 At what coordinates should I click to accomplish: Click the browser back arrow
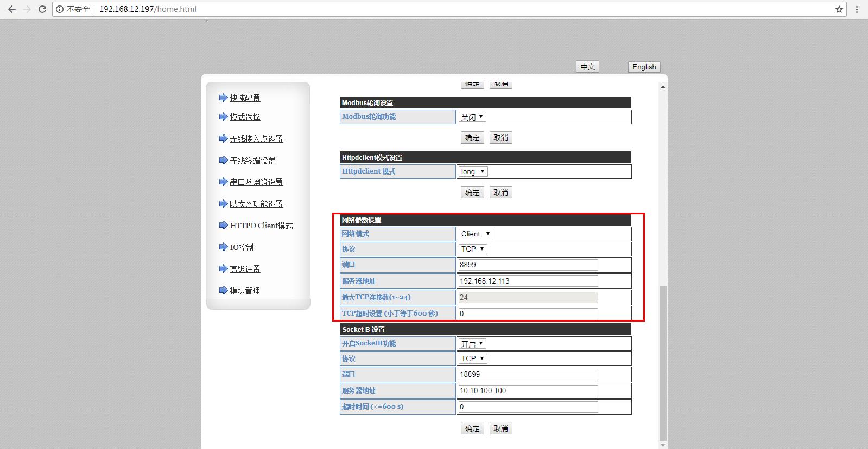[11, 9]
